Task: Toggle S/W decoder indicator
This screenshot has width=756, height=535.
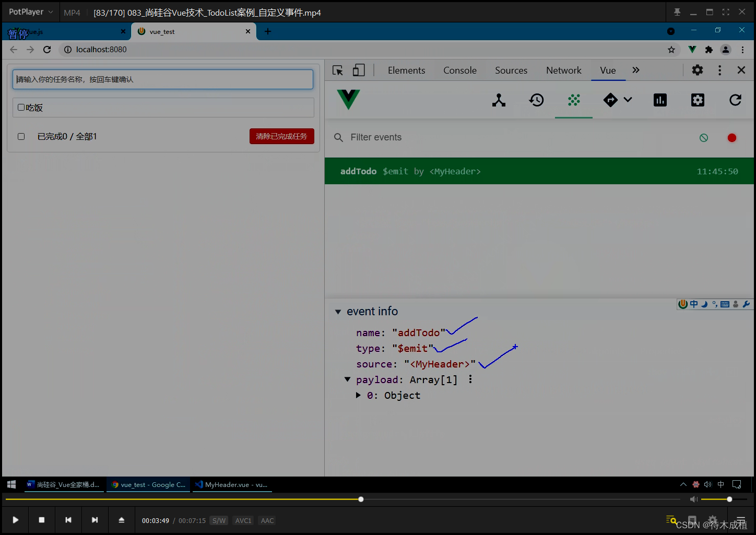Action: pyautogui.click(x=219, y=520)
